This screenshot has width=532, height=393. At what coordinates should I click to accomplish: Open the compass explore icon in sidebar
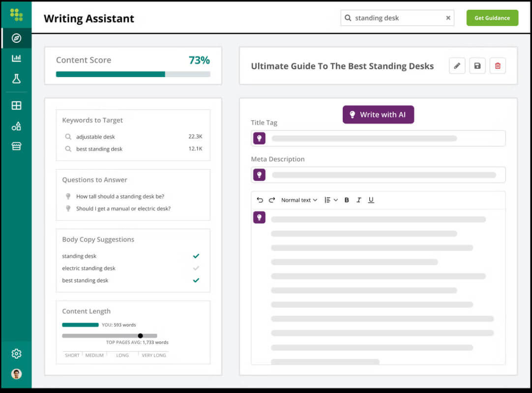(x=16, y=38)
